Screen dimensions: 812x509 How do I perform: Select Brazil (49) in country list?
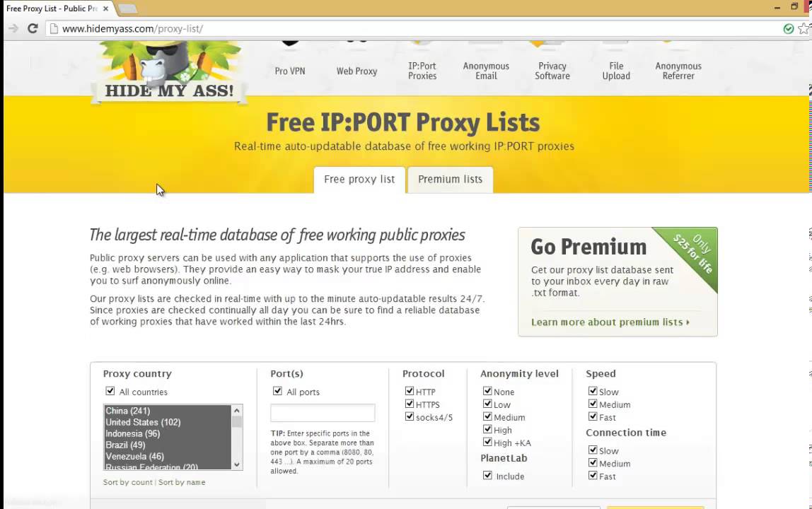coord(167,445)
